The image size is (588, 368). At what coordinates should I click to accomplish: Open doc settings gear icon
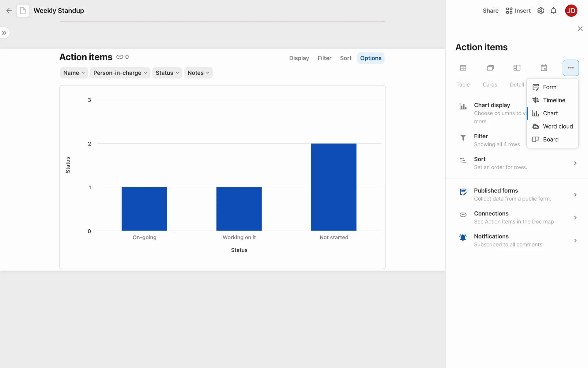541,11
